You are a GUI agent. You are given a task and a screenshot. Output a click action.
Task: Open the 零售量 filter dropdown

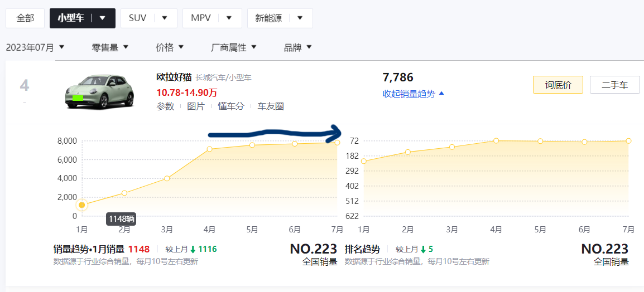110,47
